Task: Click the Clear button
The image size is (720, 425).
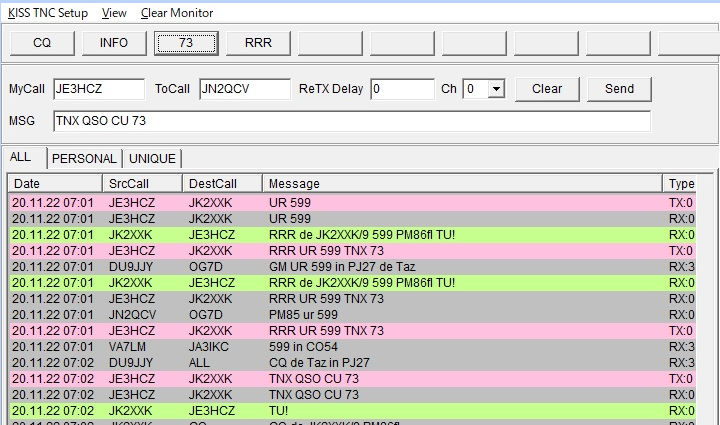Action: pyautogui.click(x=547, y=89)
